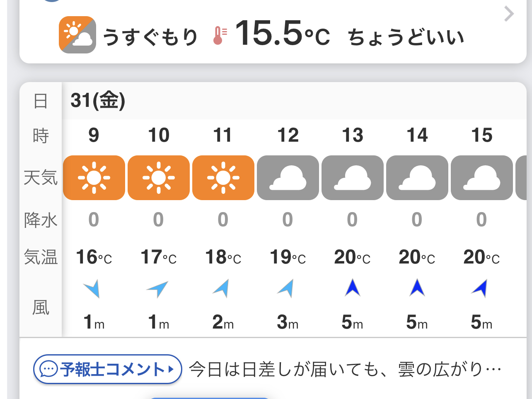Click the dark blue wind arrow at 13 o'clock

[353, 288]
